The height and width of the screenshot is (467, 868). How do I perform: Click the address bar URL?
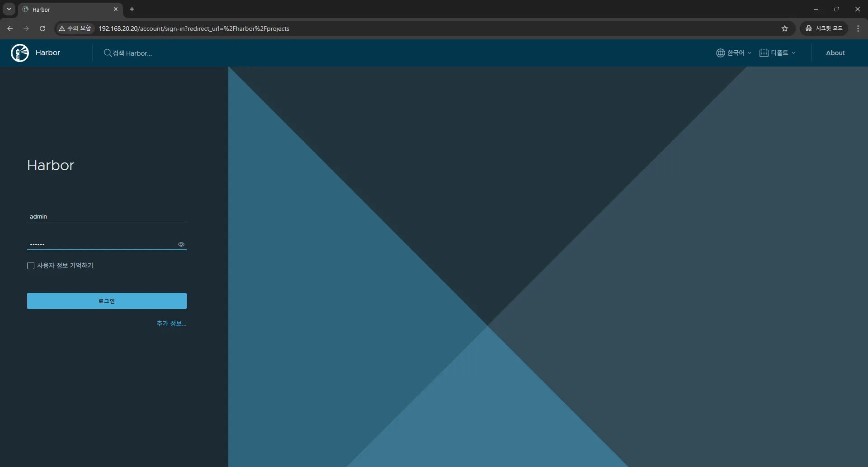[194, 29]
